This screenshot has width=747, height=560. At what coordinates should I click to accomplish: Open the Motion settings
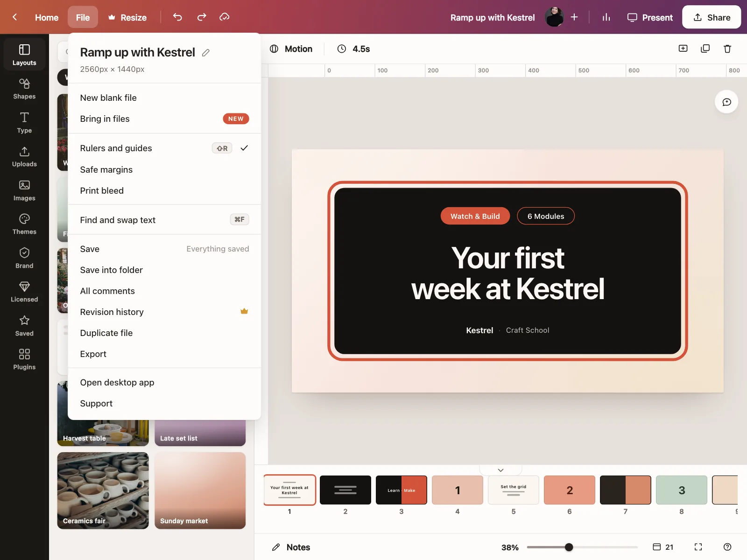(x=291, y=49)
